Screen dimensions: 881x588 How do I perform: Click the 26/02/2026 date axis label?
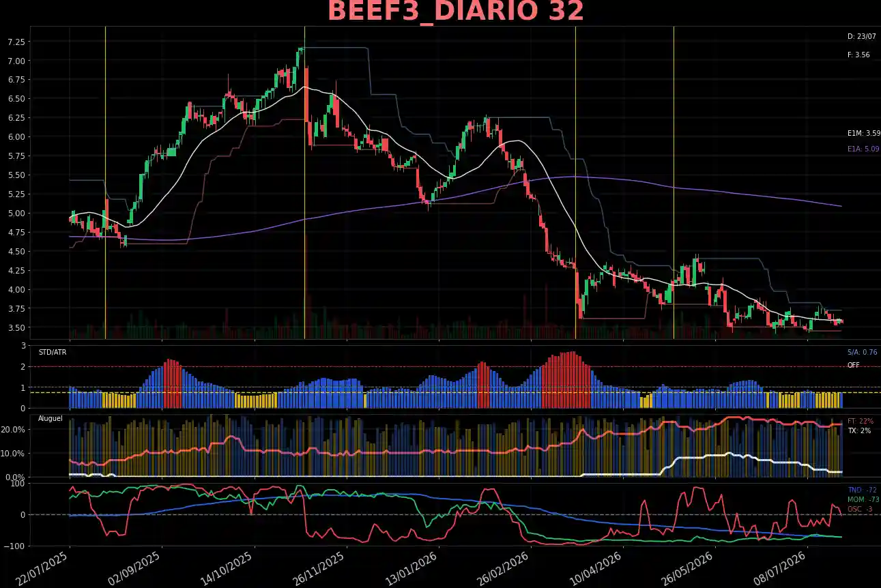pos(505,568)
